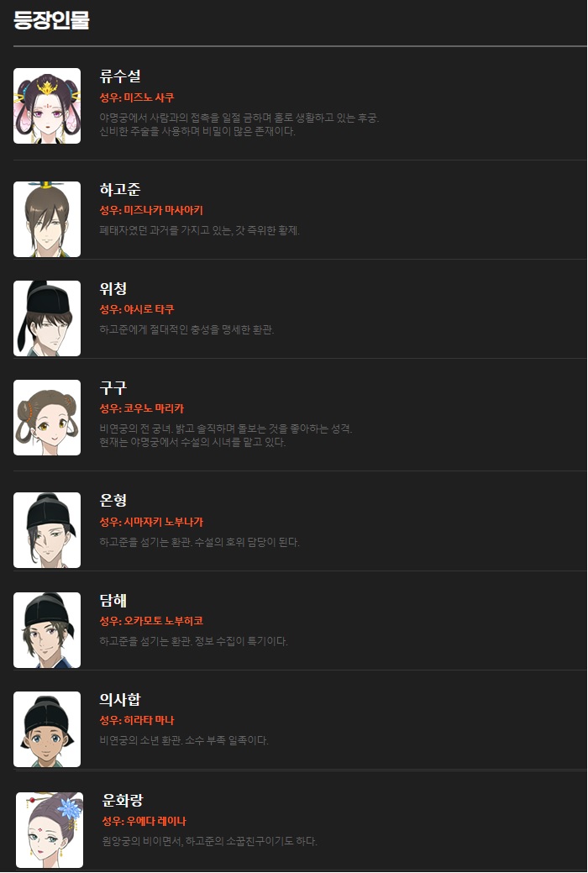Open 위청 character portrait
This screenshot has width=588, height=873.
tap(47, 318)
